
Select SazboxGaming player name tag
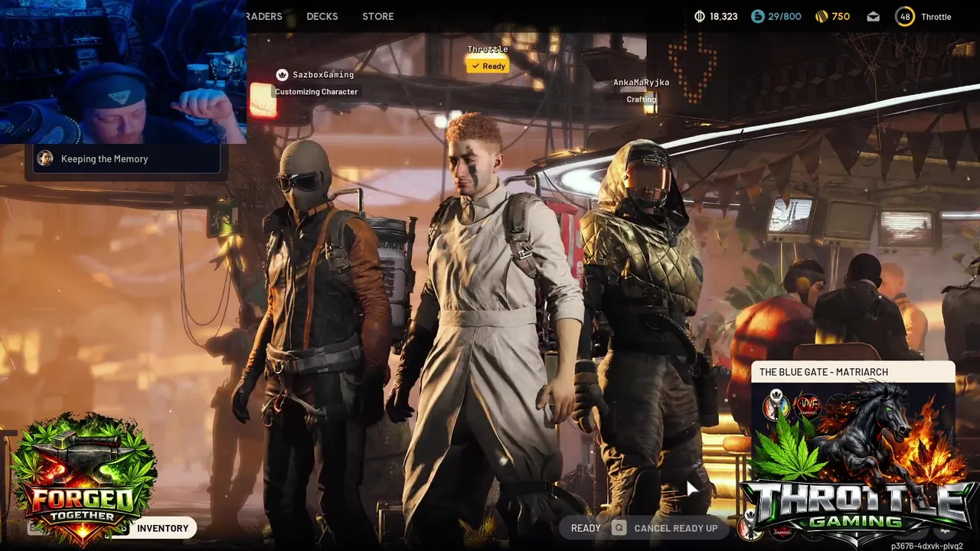(323, 75)
